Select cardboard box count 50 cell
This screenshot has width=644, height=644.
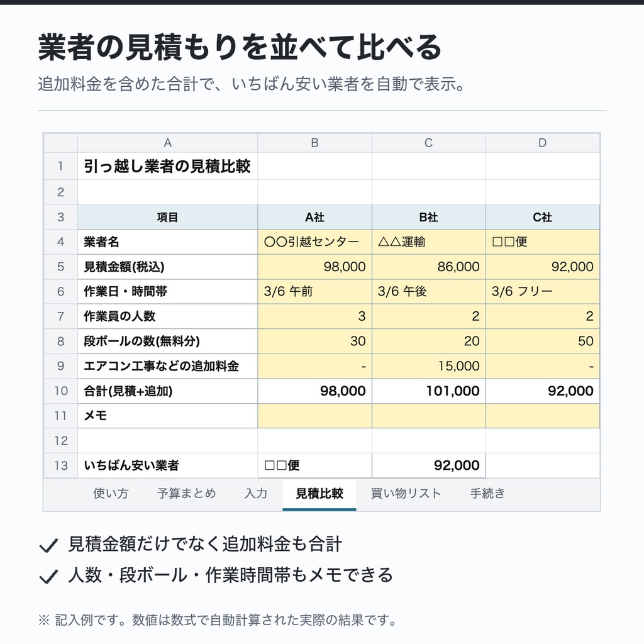tap(543, 341)
